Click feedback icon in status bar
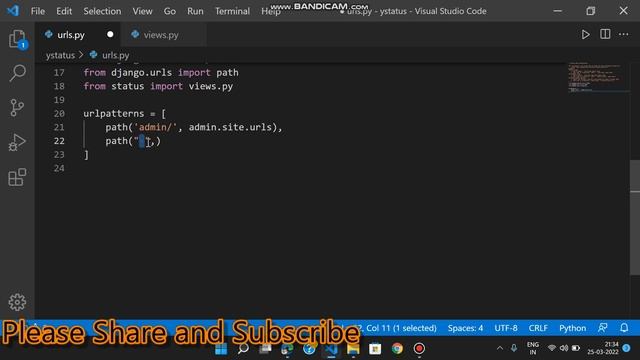640x360 pixels. tap(602, 328)
